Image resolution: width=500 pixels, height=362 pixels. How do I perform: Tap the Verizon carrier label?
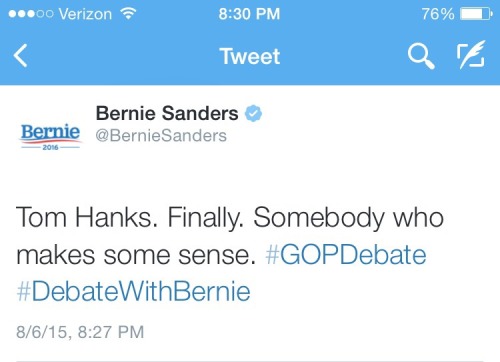click(85, 14)
